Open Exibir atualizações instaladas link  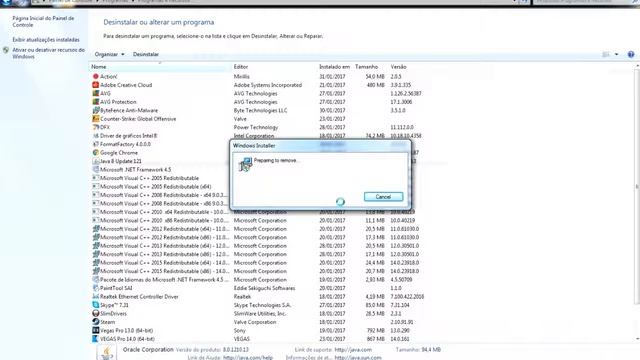point(46,40)
